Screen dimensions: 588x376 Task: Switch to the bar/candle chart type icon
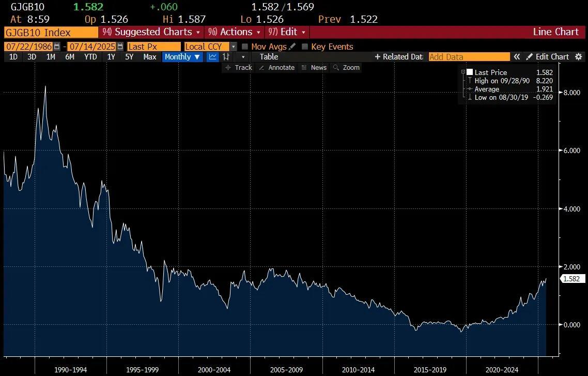tap(226, 57)
